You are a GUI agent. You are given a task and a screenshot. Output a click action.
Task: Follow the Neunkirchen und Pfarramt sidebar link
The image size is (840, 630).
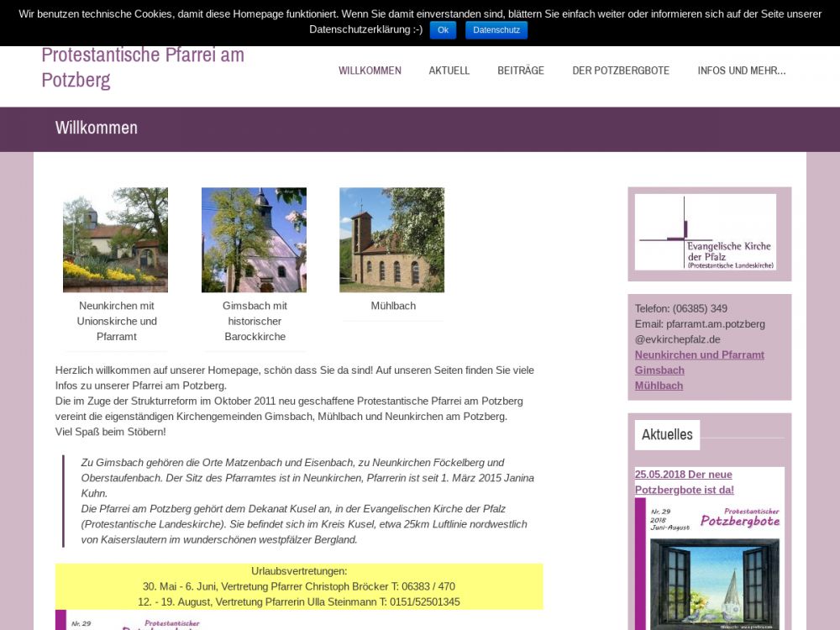click(699, 354)
